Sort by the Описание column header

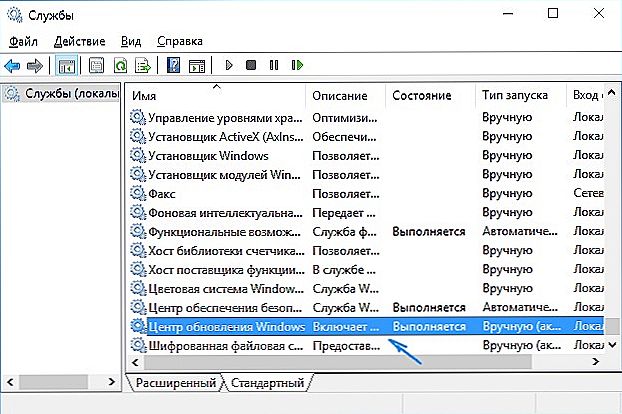coord(345,96)
